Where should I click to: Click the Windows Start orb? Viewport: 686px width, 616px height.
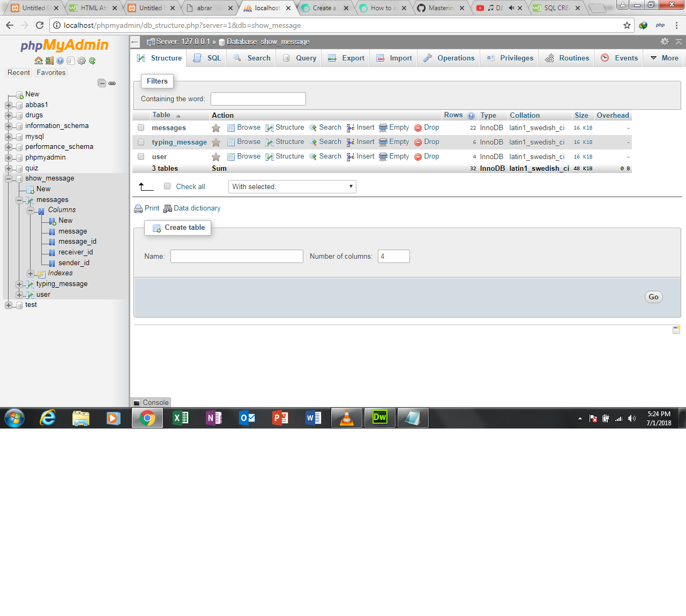(14, 418)
